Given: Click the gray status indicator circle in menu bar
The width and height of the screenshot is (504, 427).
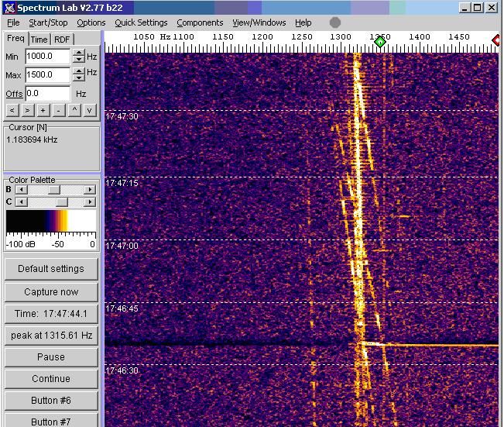Looking at the screenshot, I should point(335,22).
